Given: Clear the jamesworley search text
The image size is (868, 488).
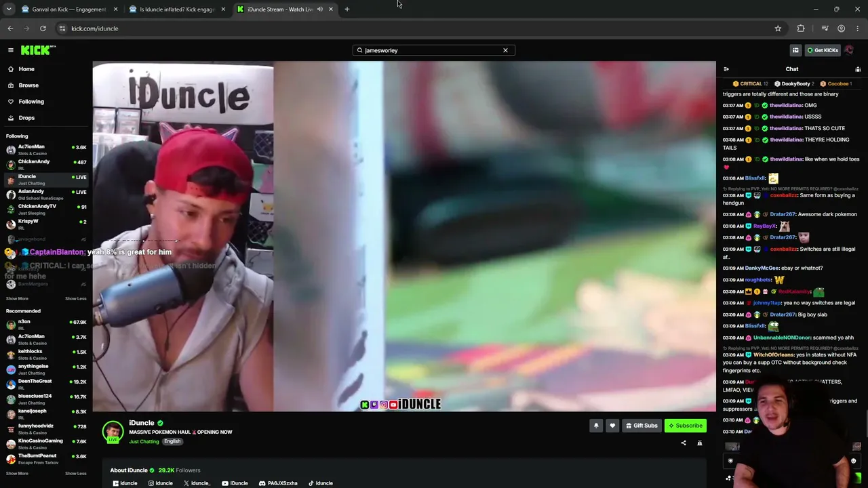Looking at the screenshot, I should [x=505, y=50].
